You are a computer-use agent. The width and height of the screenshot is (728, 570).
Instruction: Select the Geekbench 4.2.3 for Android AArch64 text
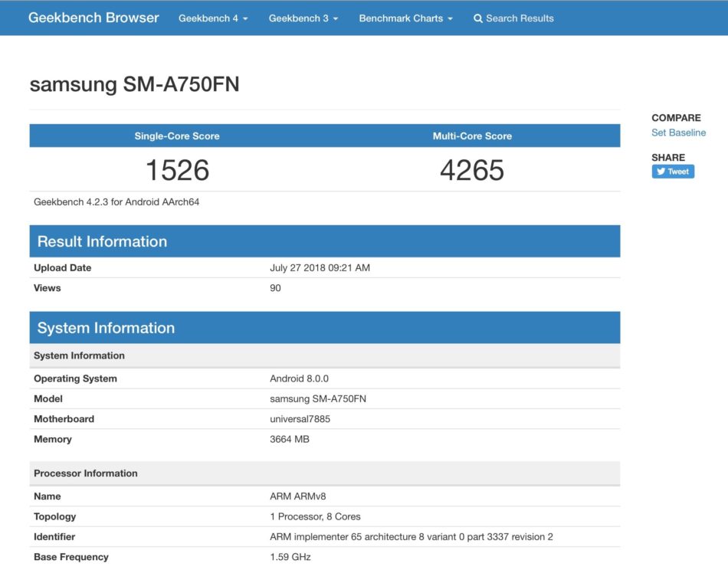[116, 202]
